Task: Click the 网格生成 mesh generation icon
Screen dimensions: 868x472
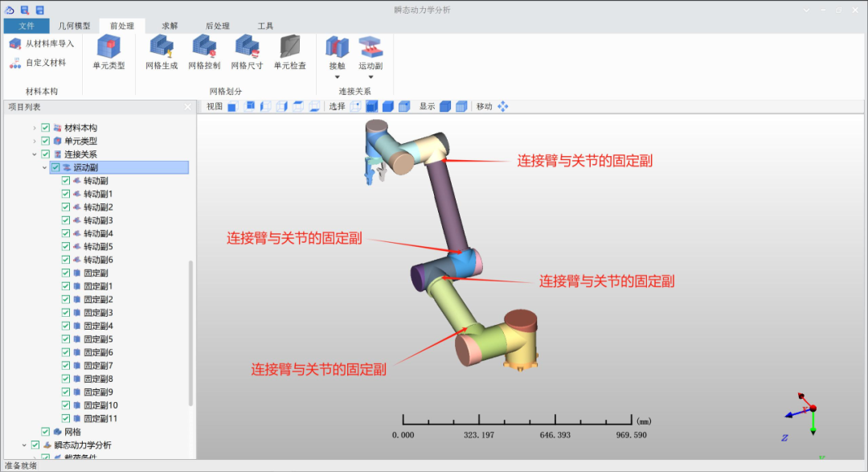Action: 162,47
